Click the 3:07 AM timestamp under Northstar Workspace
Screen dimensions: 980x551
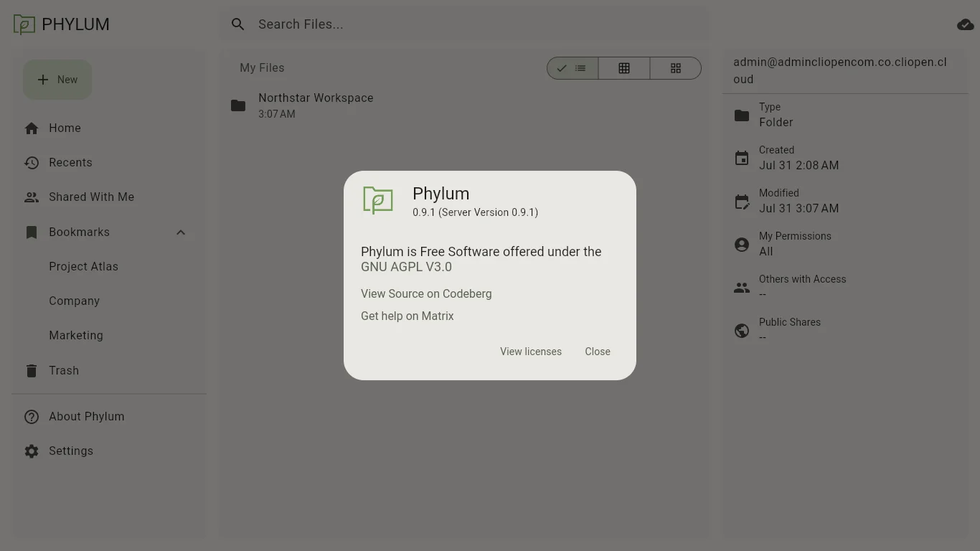click(x=277, y=114)
